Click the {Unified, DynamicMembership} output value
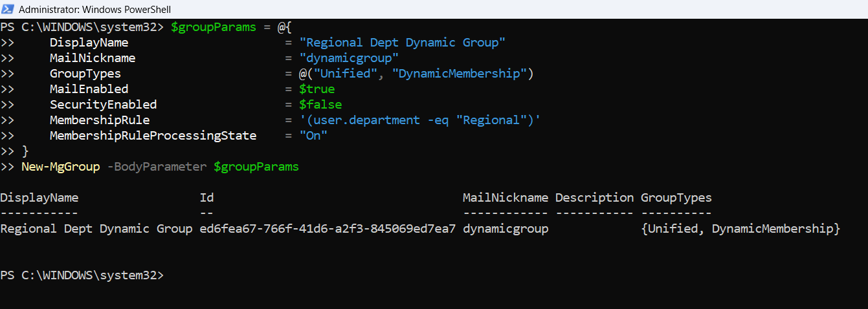 [740, 229]
